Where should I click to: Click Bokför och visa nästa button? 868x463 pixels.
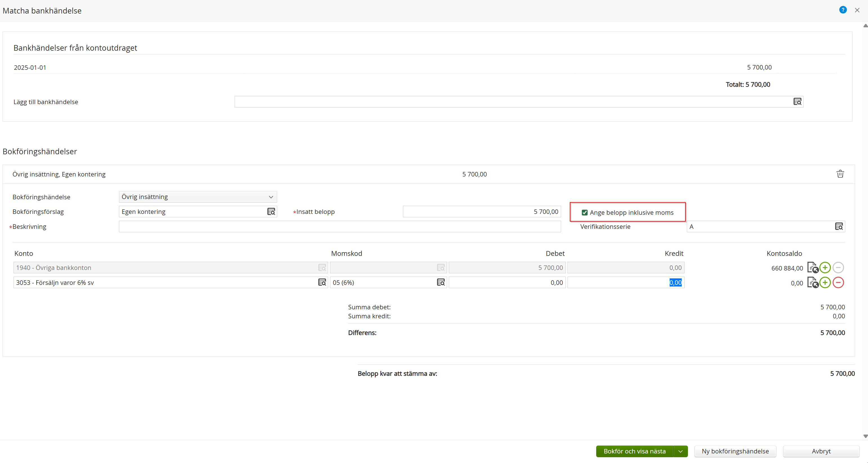[x=634, y=451]
